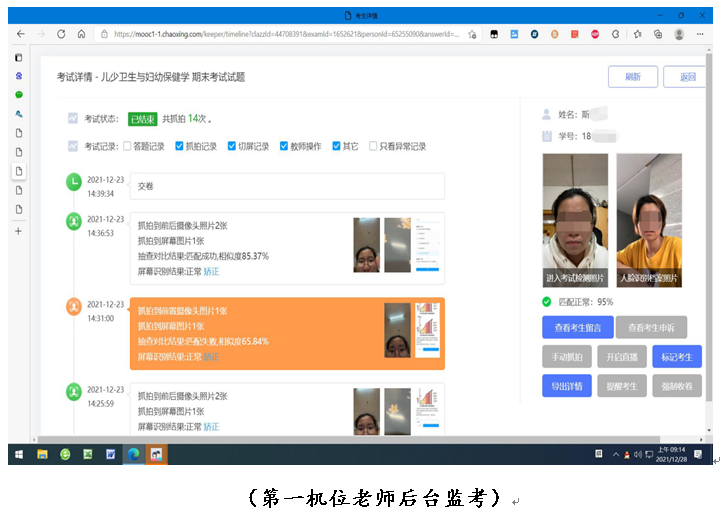This screenshot has width=723, height=511.
Task: Click 纠正 link in the 14:36:53 record
Action: 211,271
